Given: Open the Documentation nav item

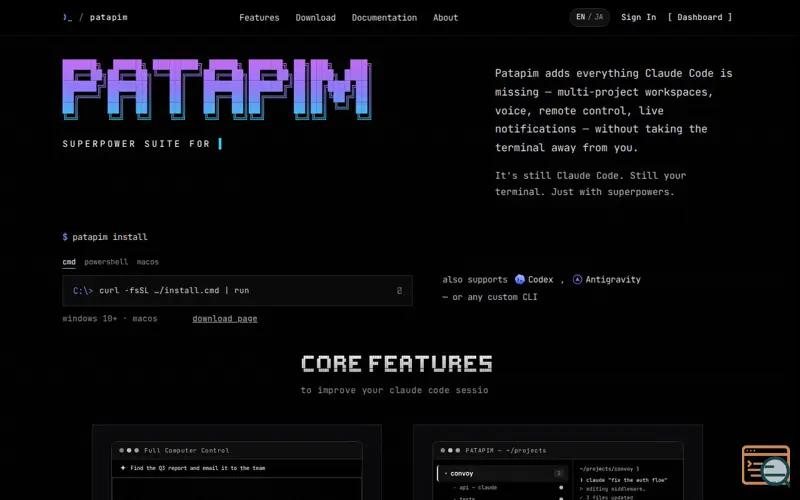Looking at the screenshot, I should coord(384,18).
